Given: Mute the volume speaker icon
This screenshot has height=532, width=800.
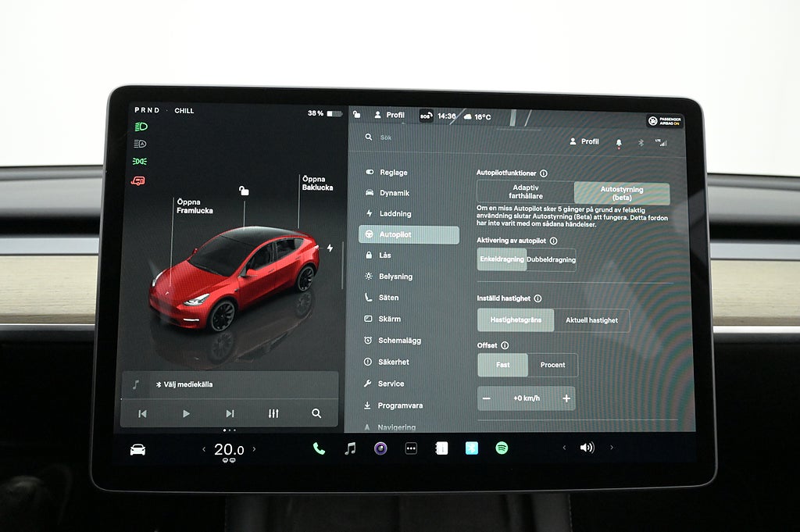Looking at the screenshot, I should 587,448.
